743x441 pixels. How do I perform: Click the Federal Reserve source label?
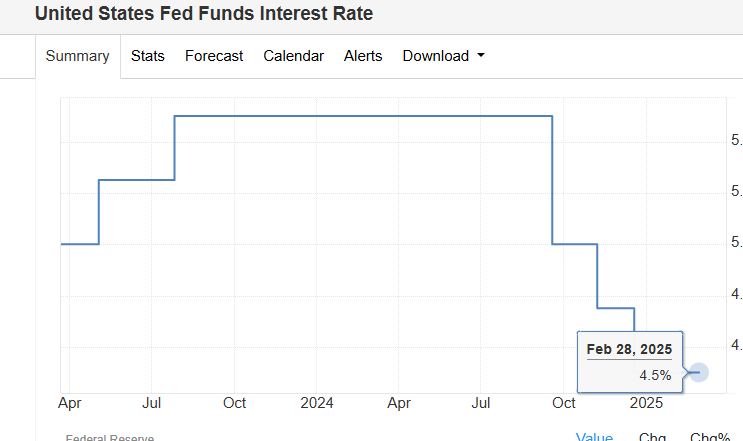(110, 437)
